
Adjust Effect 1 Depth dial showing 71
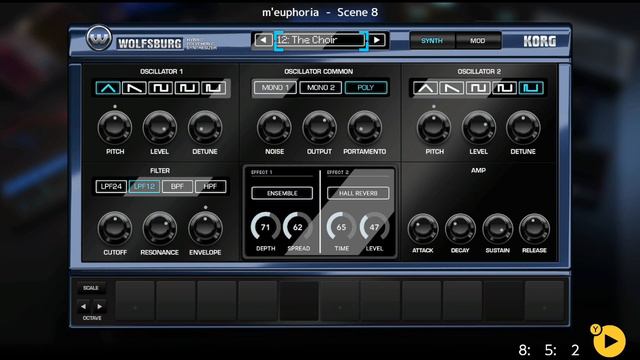(265, 227)
